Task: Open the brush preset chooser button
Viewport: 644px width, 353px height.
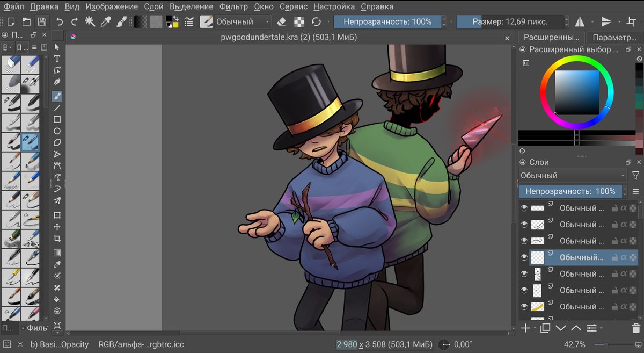Action: click(206, 22)
